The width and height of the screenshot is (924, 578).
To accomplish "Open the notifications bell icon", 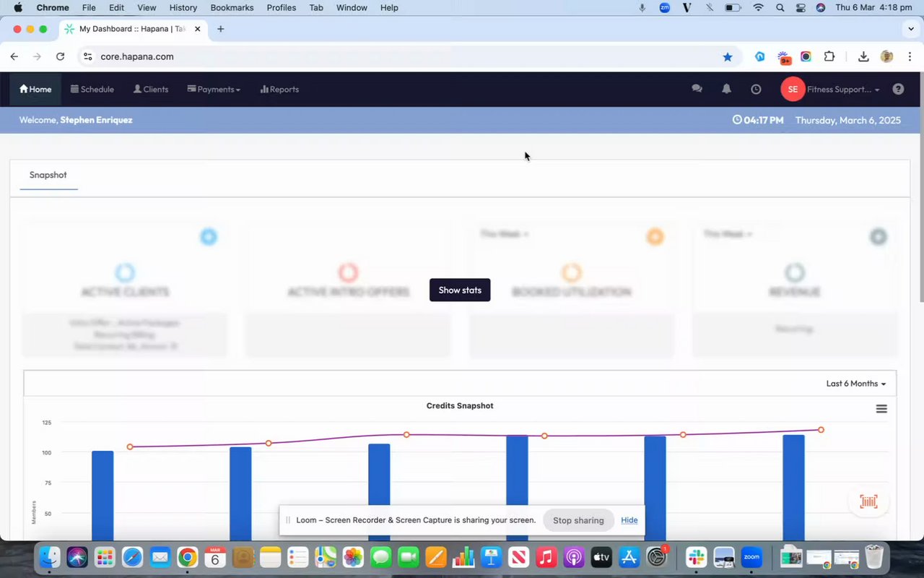I will 726,89.
